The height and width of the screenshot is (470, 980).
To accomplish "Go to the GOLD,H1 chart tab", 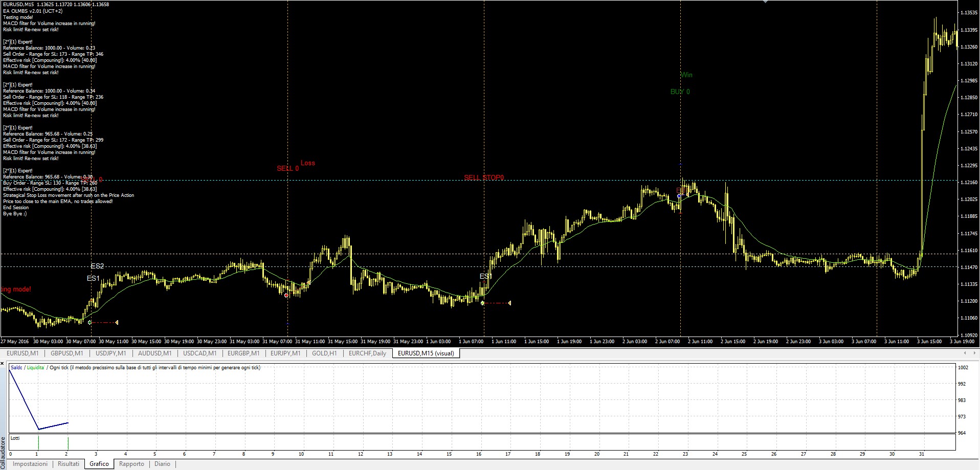I will click(x=324, y=353).
